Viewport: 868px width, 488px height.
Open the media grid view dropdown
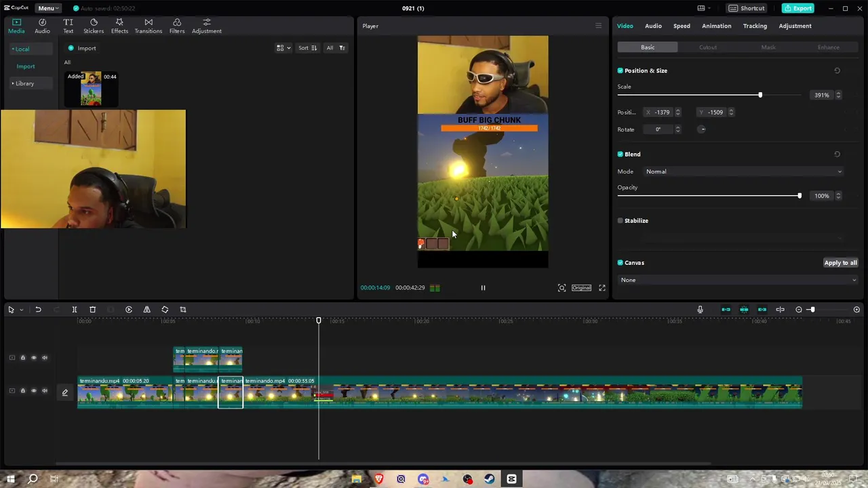tap(283, 48)
